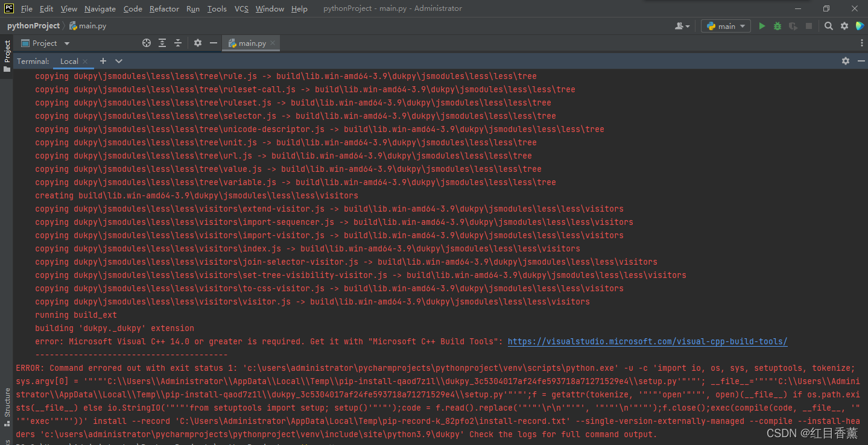Screen dimensions: 868x445
Task: Click pythonProject in the breadcrumb
Action: [x=34, y=26]
